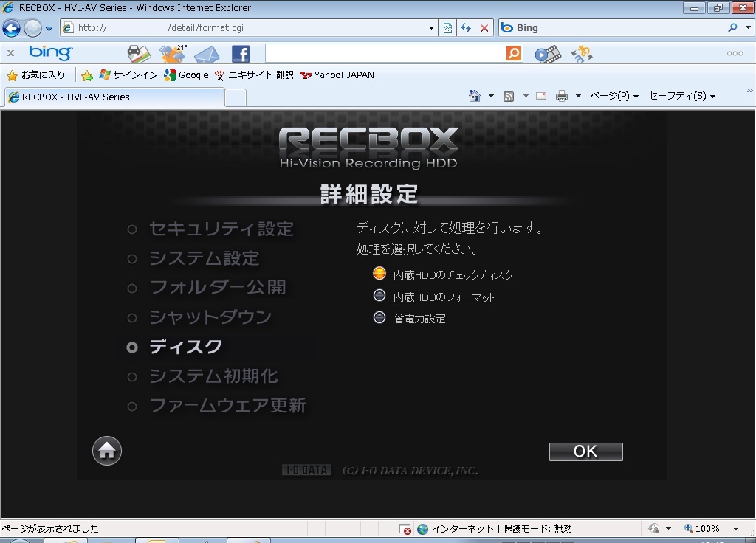Click the orange Bing toolbar search button
This screenshot has width=756, height=543.
click(x=514, y=53)
